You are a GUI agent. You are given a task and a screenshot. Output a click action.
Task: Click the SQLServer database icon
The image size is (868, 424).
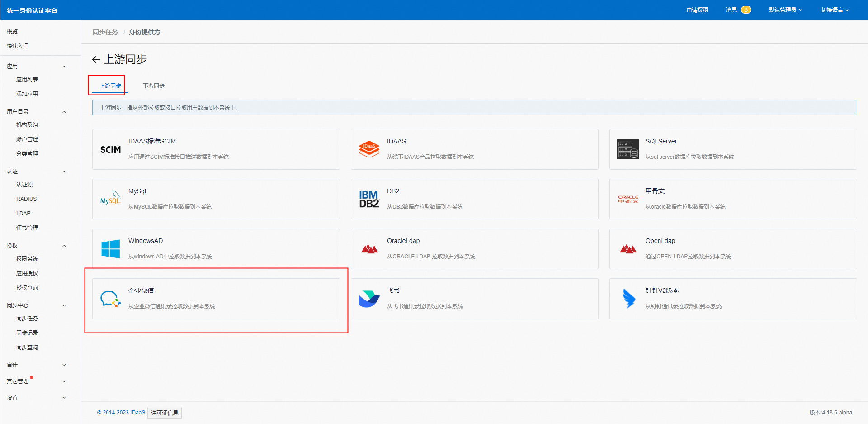(628, 149)
